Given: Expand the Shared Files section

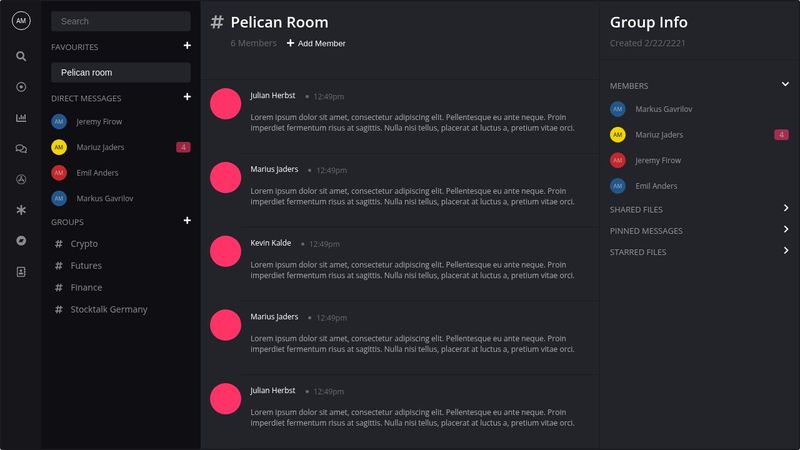Looking at the screenshot, I should 786,209.
